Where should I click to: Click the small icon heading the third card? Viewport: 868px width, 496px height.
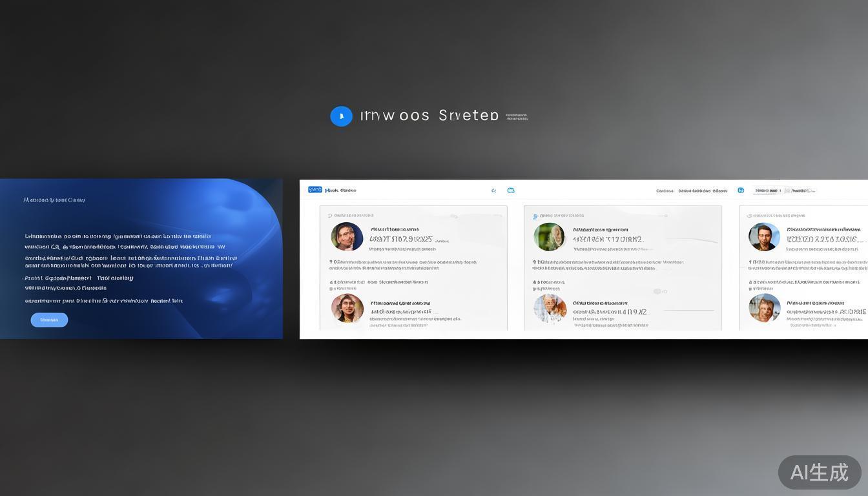(749, 216)
